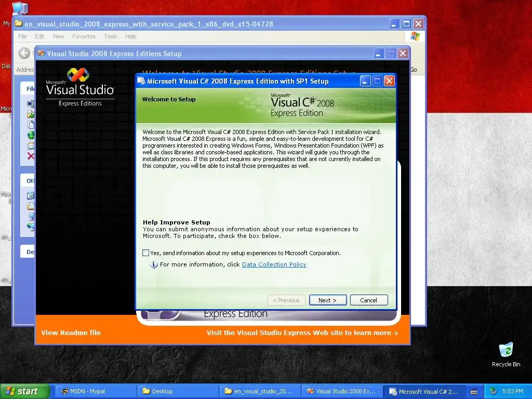Viewport: 532px width, 399px height.
Task: Open the Tools menu in Explorer window
Action: point(111,36)
